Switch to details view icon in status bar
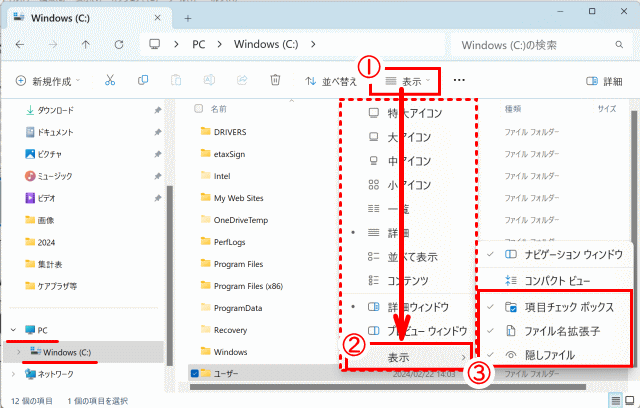Viewport: 640px width, 408px height. pos(616,400)
